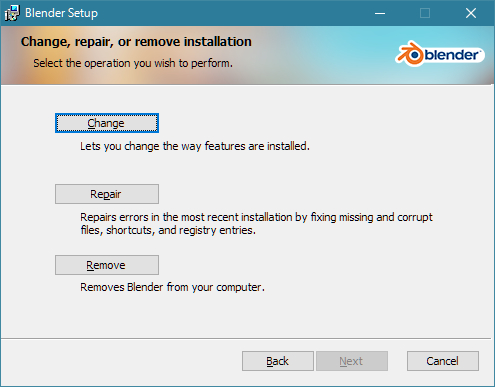The width and height of the screenshot is (495, 387).
Task: Open the installer icon system menu
Action: [x=12, y=13]
